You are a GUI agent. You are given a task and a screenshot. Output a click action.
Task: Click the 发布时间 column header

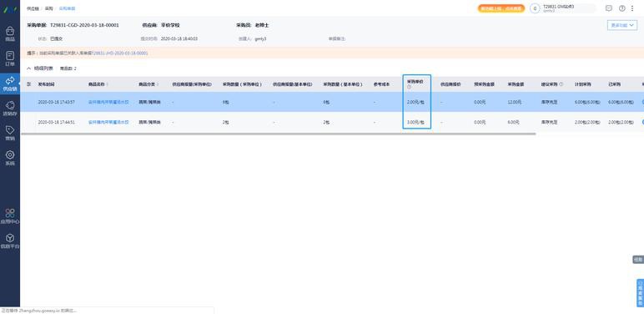[46, 84]
